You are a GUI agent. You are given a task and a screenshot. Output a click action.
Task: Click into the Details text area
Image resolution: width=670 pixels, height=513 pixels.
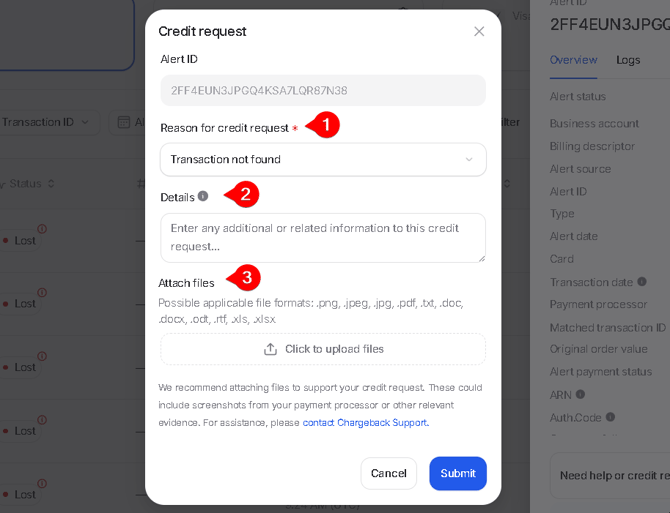tap(323, 237)
